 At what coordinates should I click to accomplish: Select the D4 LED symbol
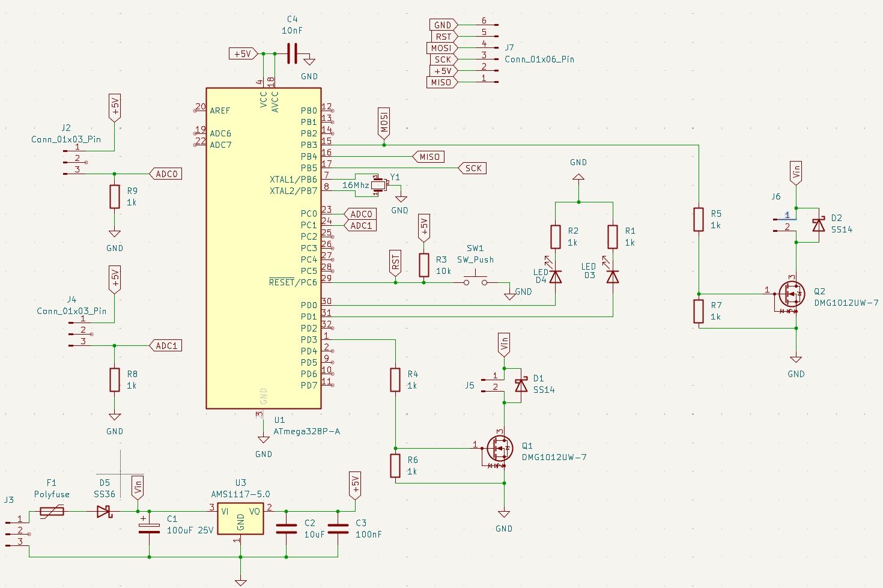[556, 276]
